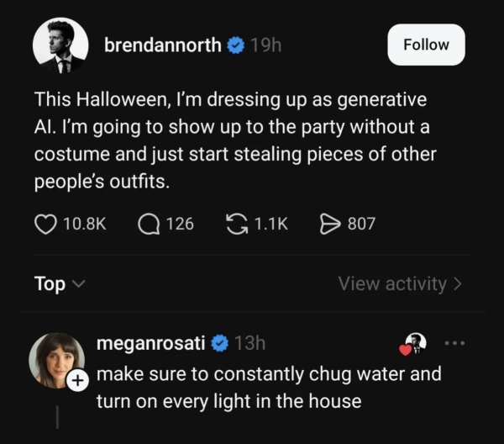Click the 19h timestamp on the post
Screen dimensions: 504x444
coord(265,45)
